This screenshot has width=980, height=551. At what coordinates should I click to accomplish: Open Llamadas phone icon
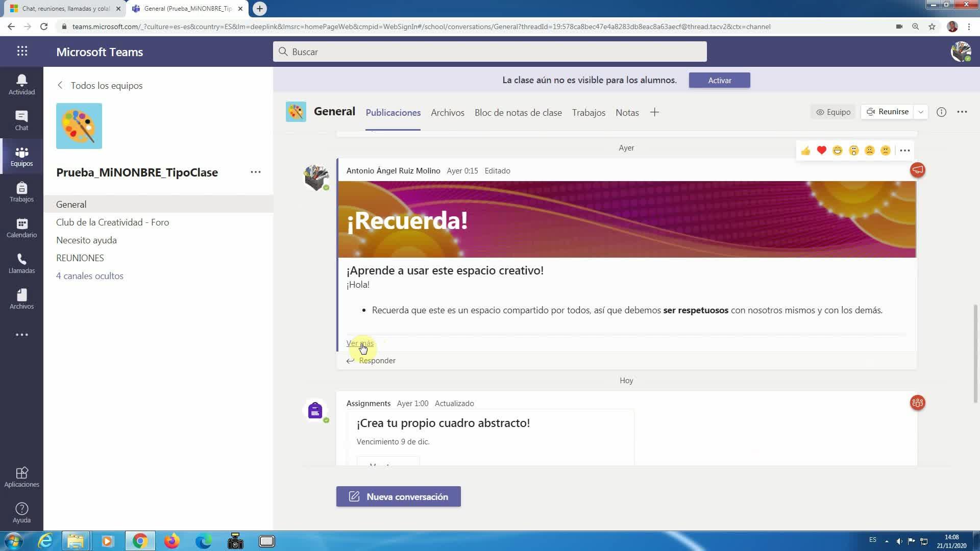21,263
